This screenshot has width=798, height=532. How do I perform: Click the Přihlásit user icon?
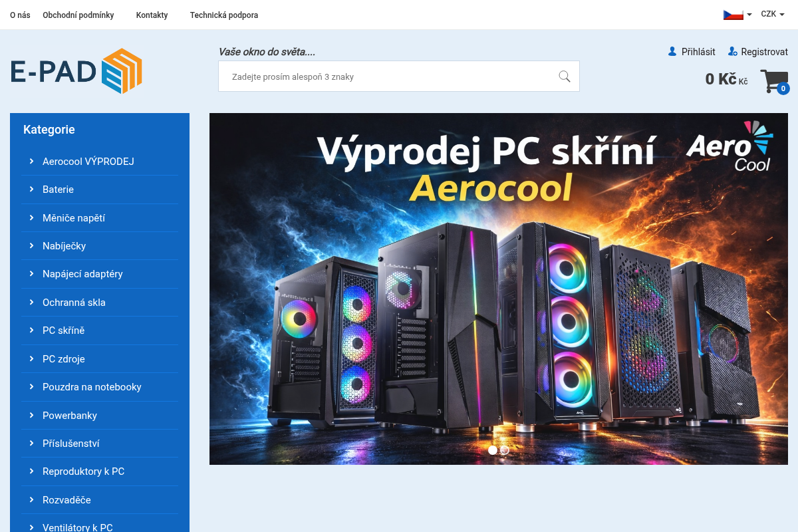672,52
